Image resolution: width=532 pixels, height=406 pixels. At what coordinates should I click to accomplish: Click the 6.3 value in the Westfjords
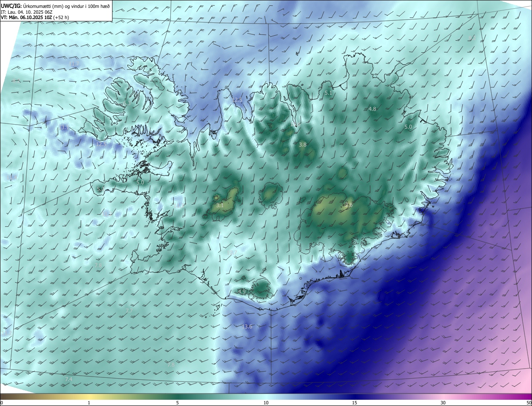[127, 103]
